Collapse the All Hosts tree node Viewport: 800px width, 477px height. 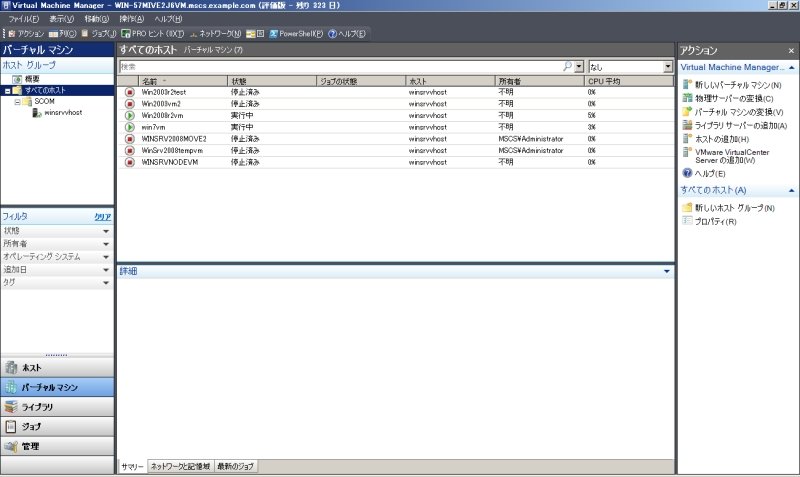point(8,91)
